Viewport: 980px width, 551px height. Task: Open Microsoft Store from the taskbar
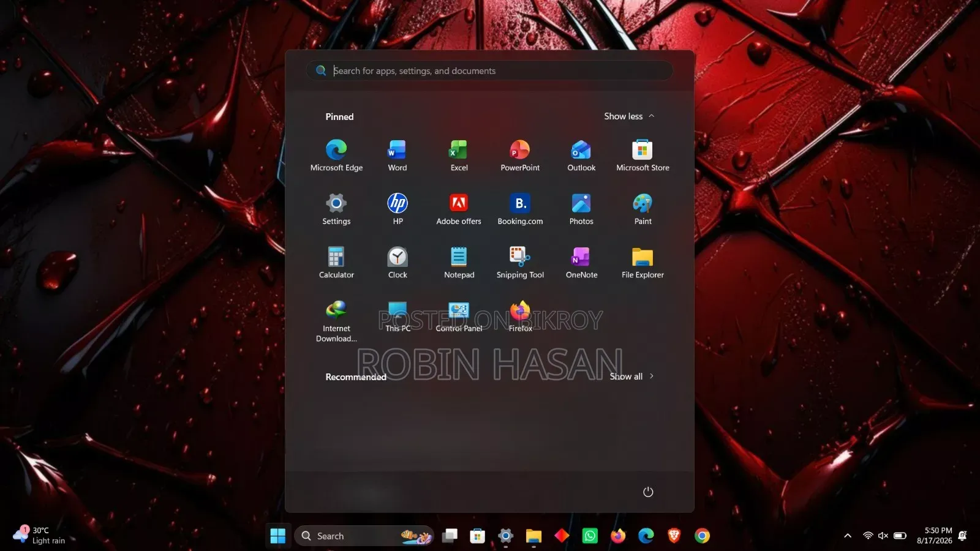tap(478, 536)
